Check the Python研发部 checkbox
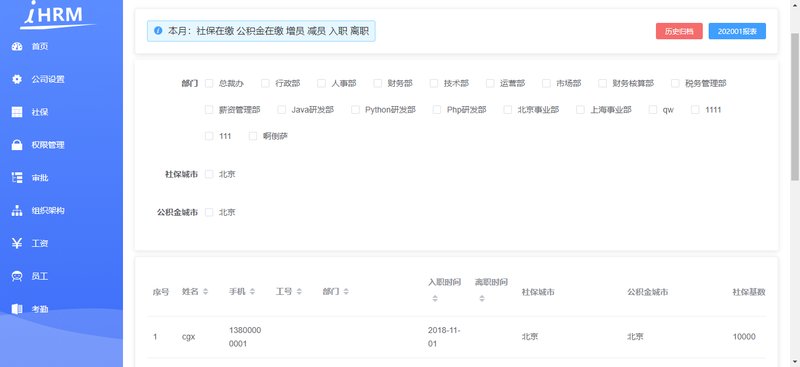This screenshot has width=800, height=367. point(355,110)
